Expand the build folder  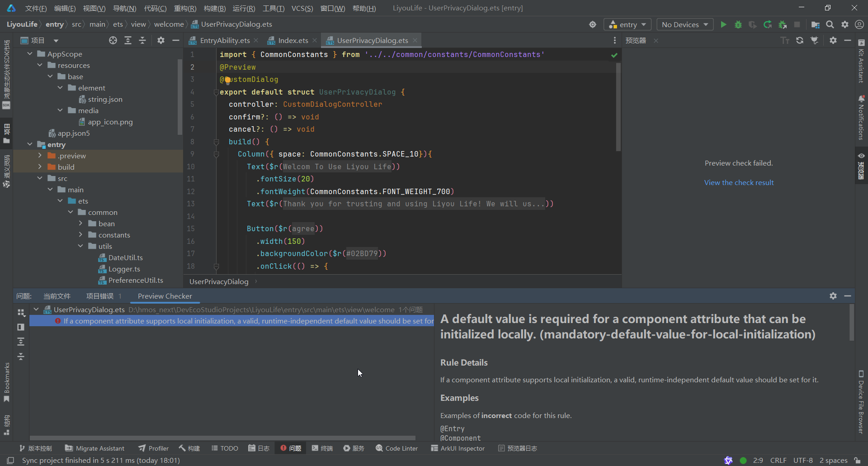click(x=40, y=167)
